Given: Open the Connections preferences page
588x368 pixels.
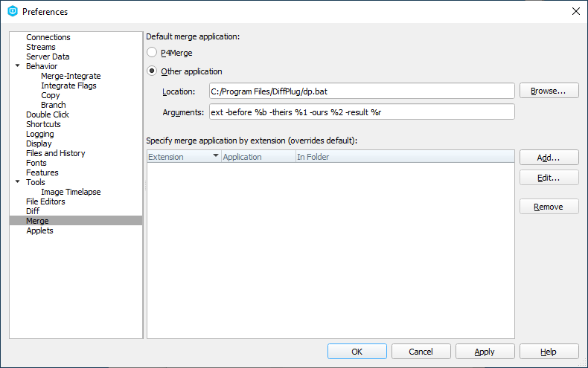Looking at the screenshot, I should [48, 37].
